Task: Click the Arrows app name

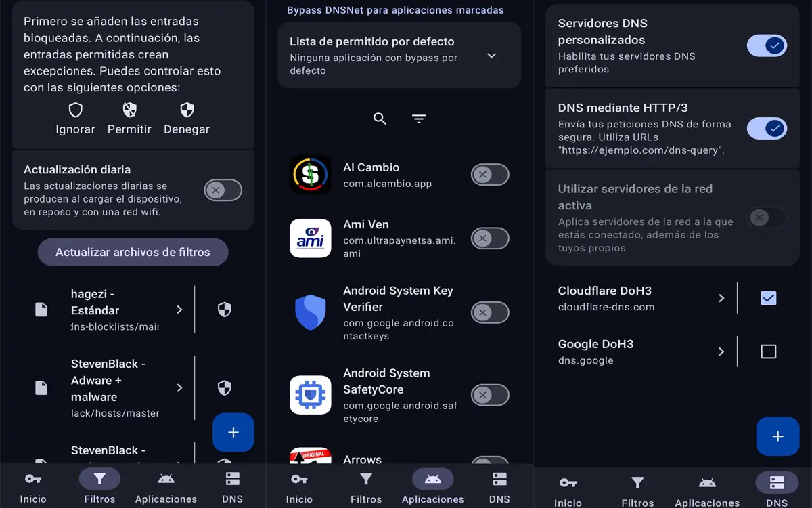Action: point(362,459)
